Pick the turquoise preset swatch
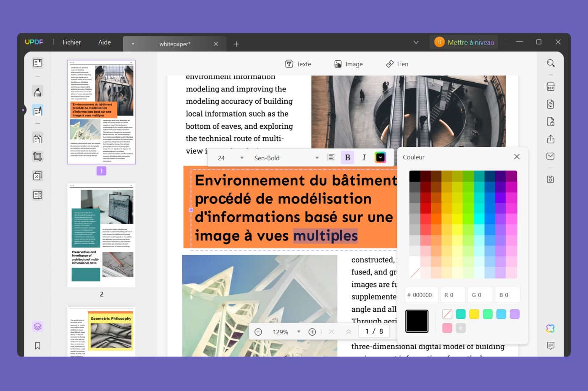Image resolution: width=588 pixels, height=391 pixels. tap(461, 314)
